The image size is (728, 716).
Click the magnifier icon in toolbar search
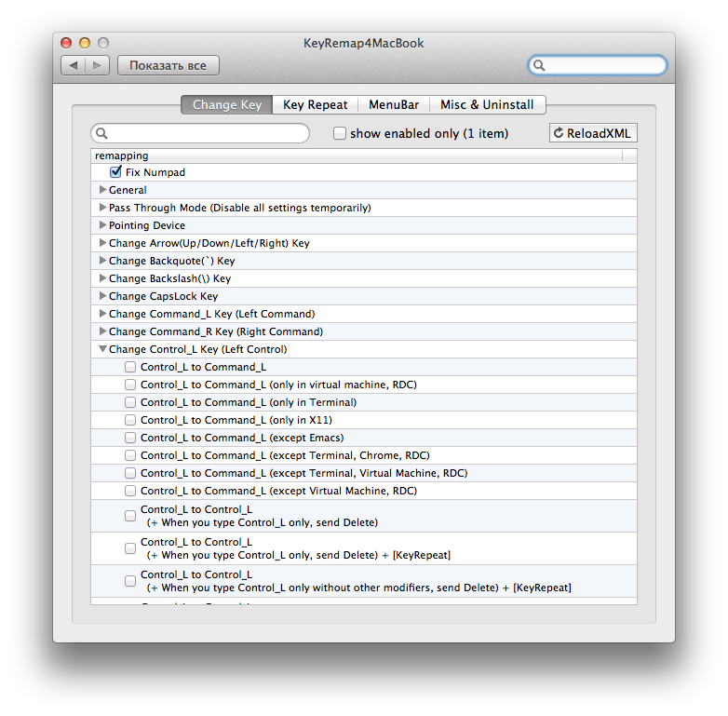[x=539, y=65]
